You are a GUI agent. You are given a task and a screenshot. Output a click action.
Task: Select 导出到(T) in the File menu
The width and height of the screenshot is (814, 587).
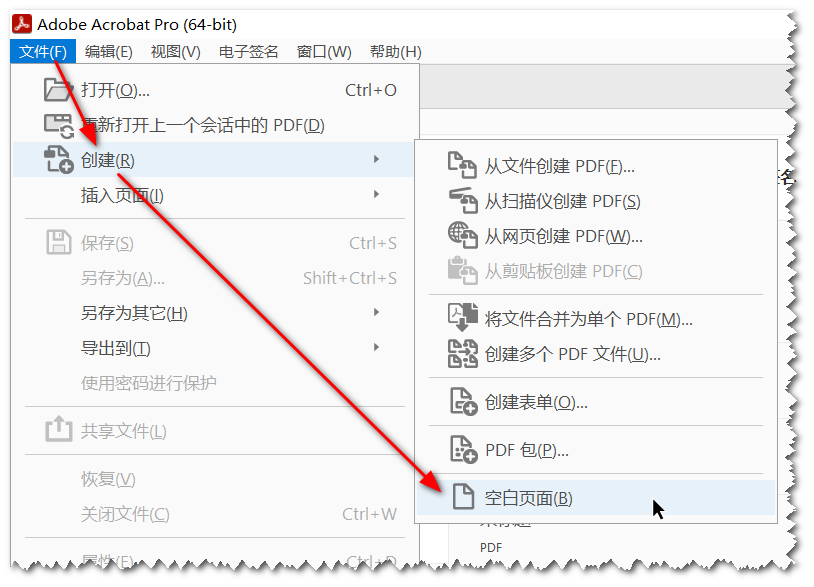(x=214, y=348)
